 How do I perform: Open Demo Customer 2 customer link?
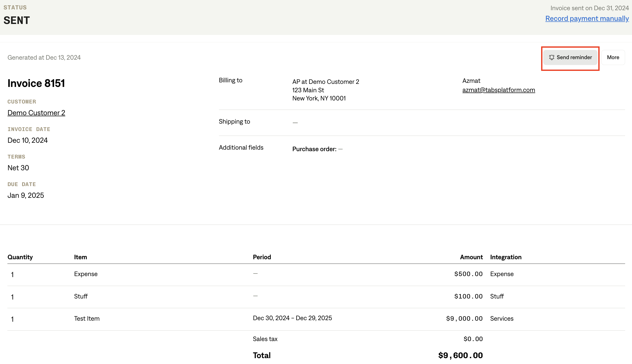coord(36,113)
